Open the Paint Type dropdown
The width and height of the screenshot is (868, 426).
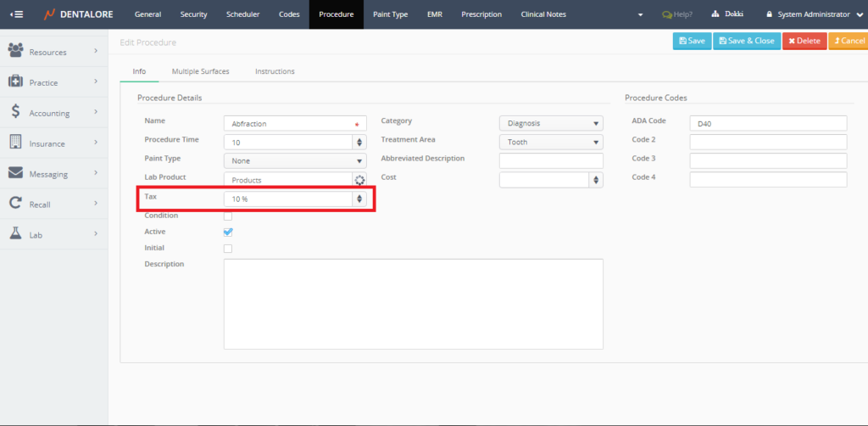pos(294,160)
